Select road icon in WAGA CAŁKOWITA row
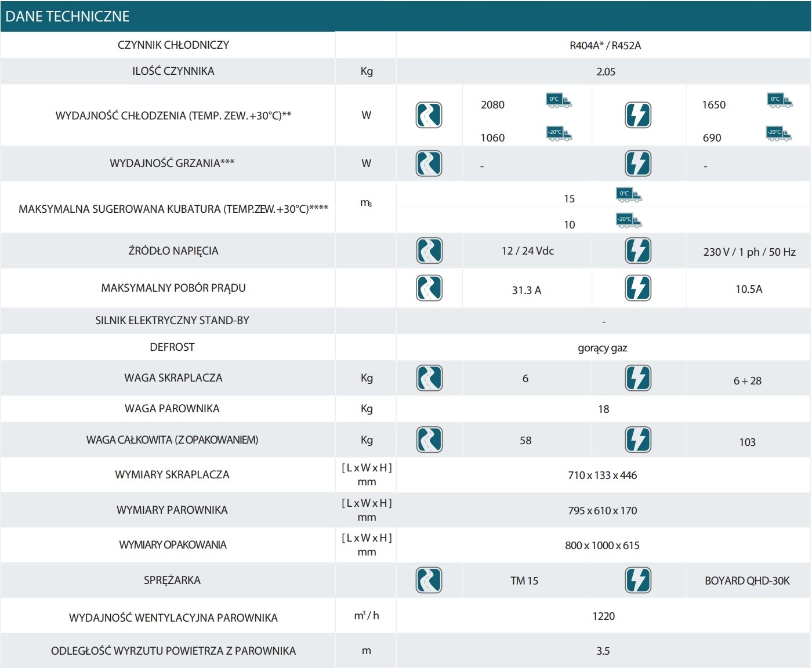812x668 pixels. 429,440
